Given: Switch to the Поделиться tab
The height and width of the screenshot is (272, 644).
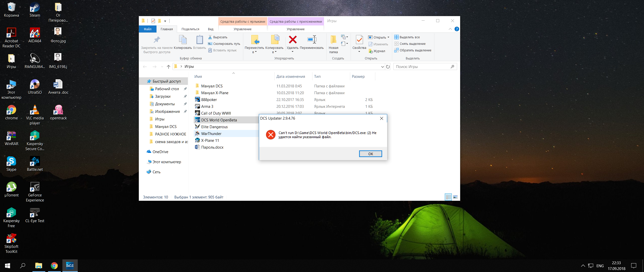Looking at the screenshot, I should point(190,29).
